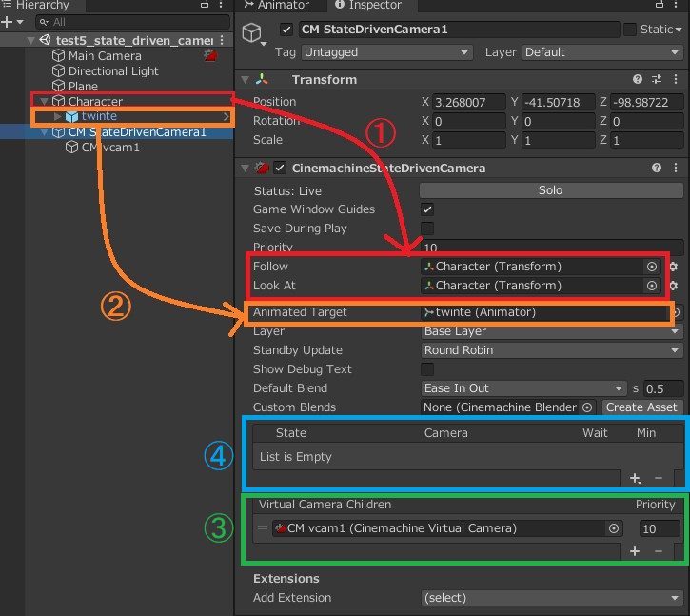The width and height of the screenshot is (690, 616).
Task: Lock the Hierarchy panel
Action: (205, 5)
